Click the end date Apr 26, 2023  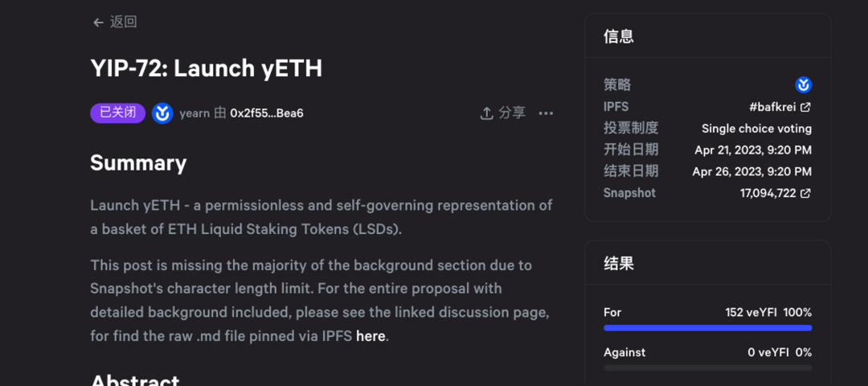coord(751,171)
